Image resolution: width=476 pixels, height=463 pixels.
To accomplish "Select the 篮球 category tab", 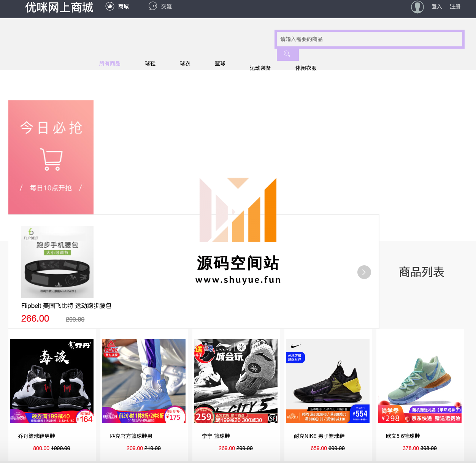I will click(220, 63).
